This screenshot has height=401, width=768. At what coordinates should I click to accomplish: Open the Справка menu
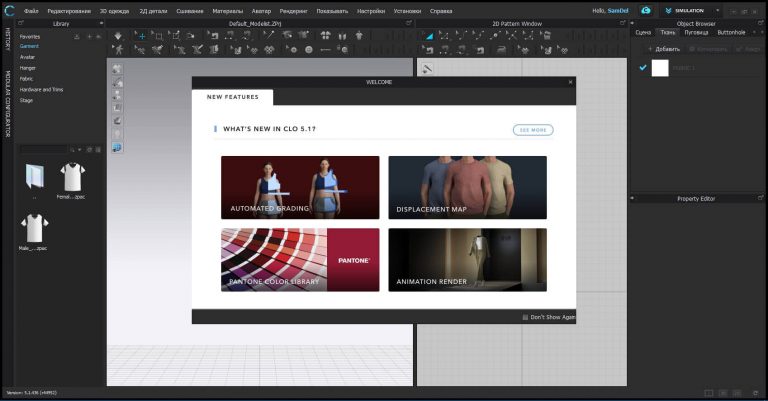(441, 11)
